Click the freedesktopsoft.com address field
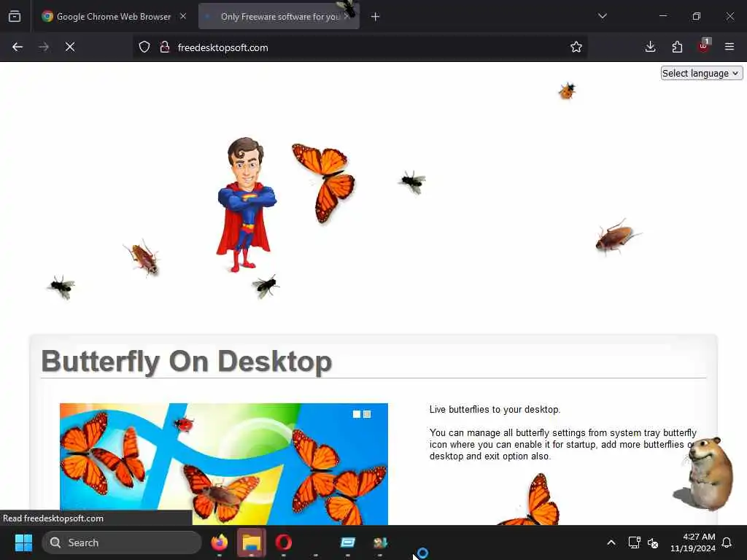 click(x=360, y=47)
